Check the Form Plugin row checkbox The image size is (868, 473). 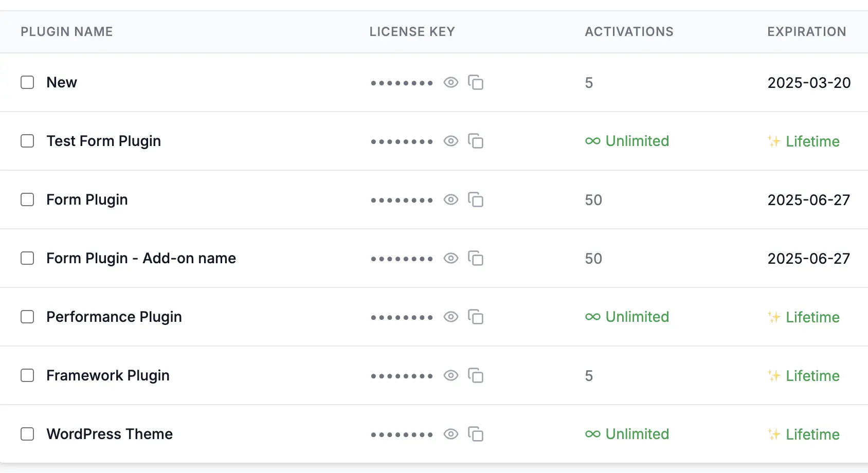click(x=27, y=199)
